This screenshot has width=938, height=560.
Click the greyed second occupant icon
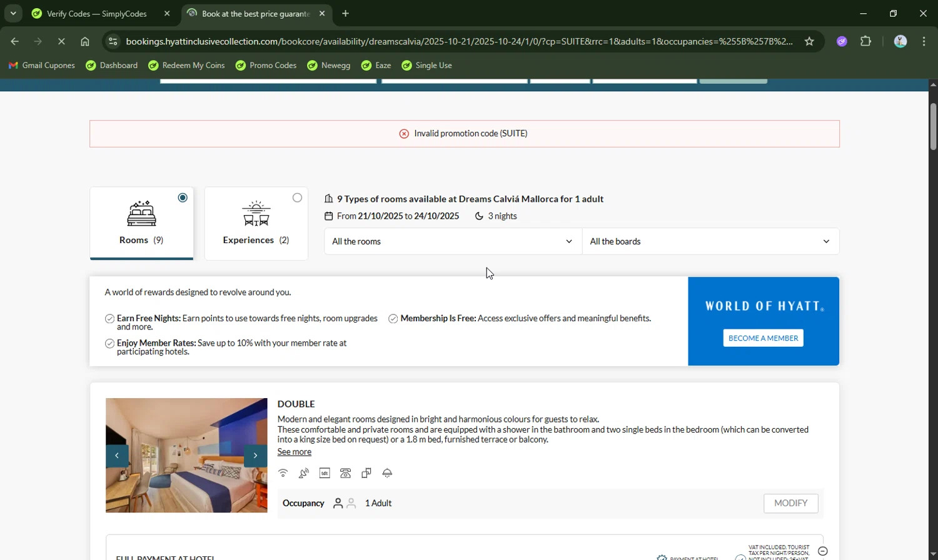click(x=351, y=503)
